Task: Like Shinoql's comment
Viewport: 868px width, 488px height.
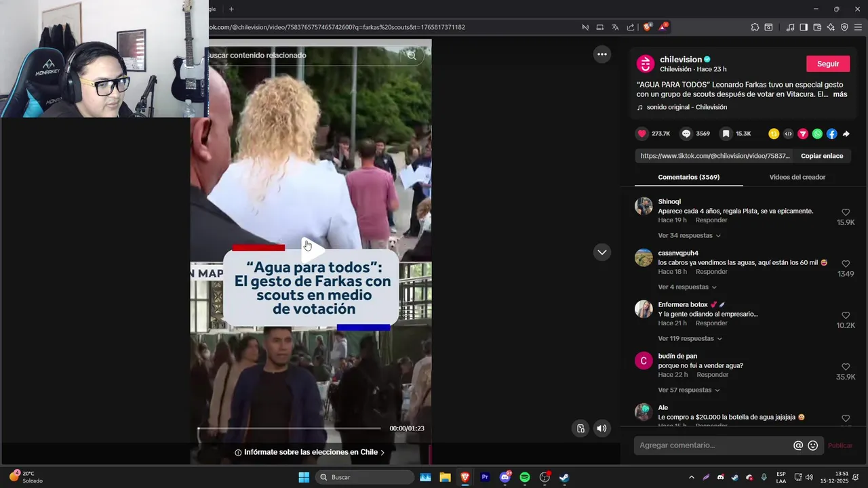Action: (x=846, y=212)
